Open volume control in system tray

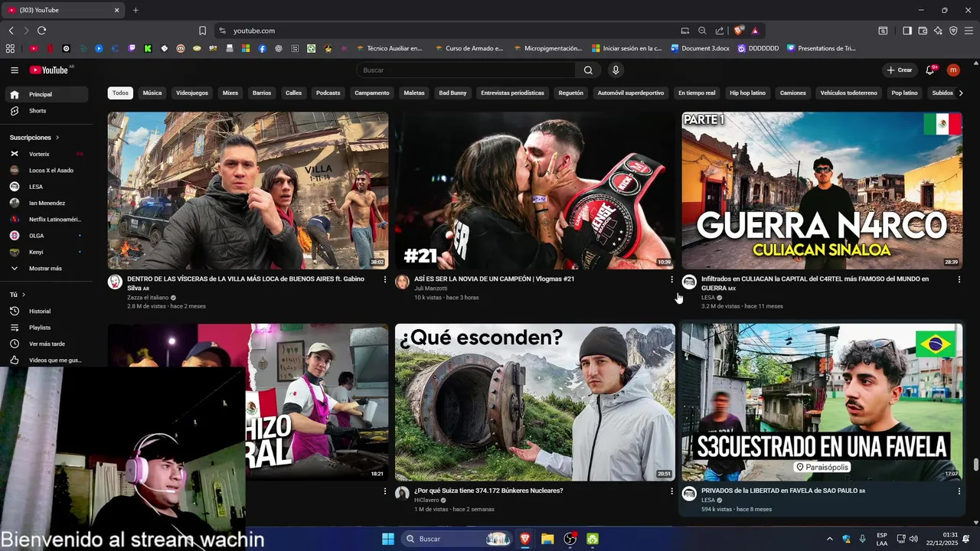(913, 539)
